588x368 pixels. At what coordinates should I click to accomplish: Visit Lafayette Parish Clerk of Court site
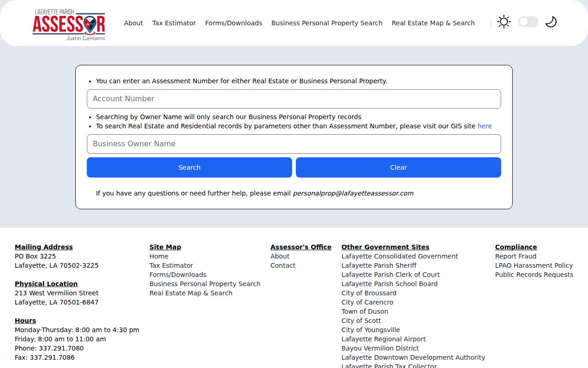[390, 275]
